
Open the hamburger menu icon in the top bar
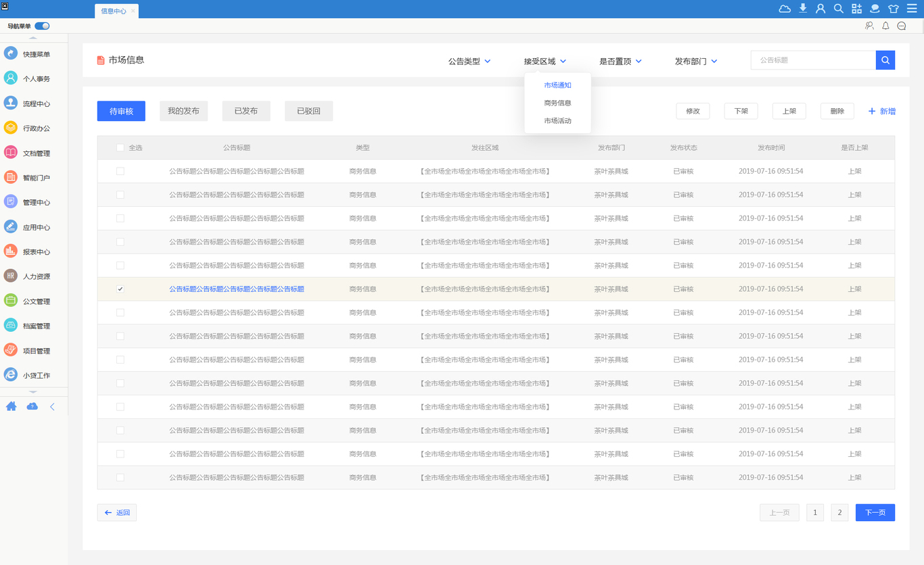912,9
